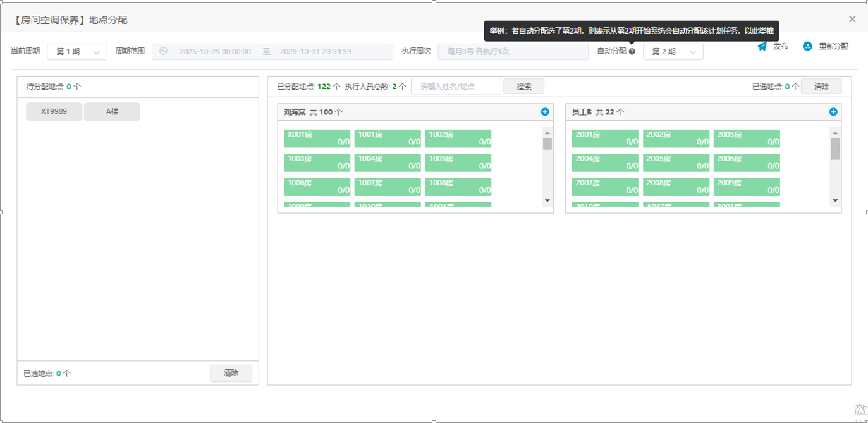The width and height of the screenshot is (868, 423).
Task: Click the 重新分配 reassign icon
Action: tap(807, 46)
